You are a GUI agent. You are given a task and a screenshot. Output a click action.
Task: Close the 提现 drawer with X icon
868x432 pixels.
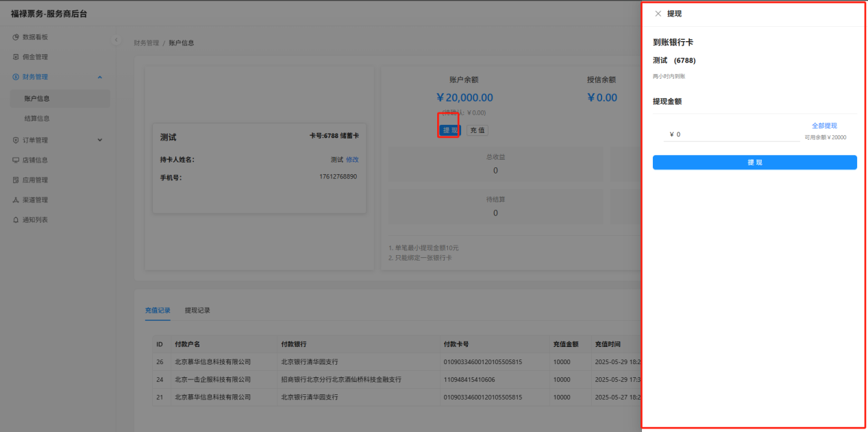pos(658,14)
